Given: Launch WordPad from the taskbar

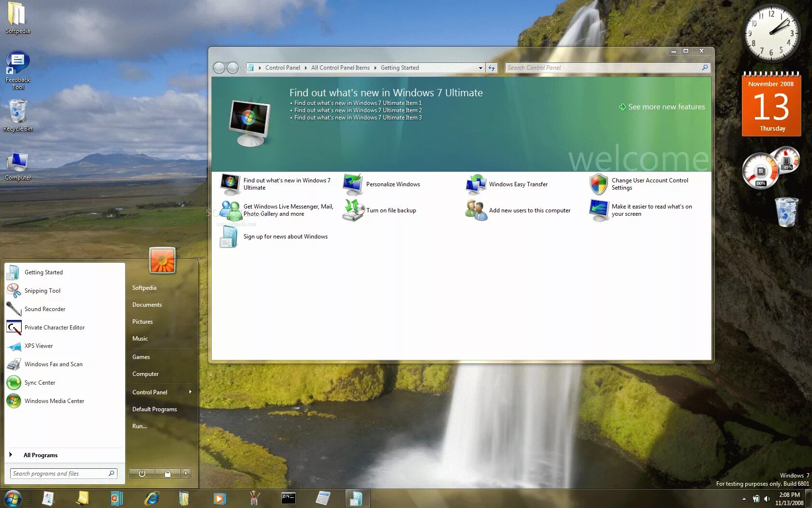Looking at the screenshot, I should 48,498.
